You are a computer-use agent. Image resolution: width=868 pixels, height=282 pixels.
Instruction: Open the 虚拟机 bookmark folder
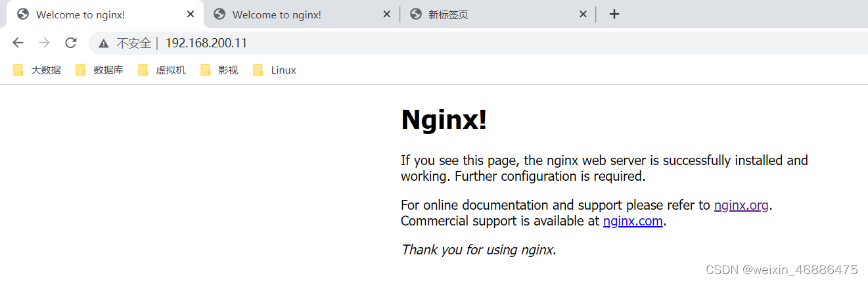(162, 70)
